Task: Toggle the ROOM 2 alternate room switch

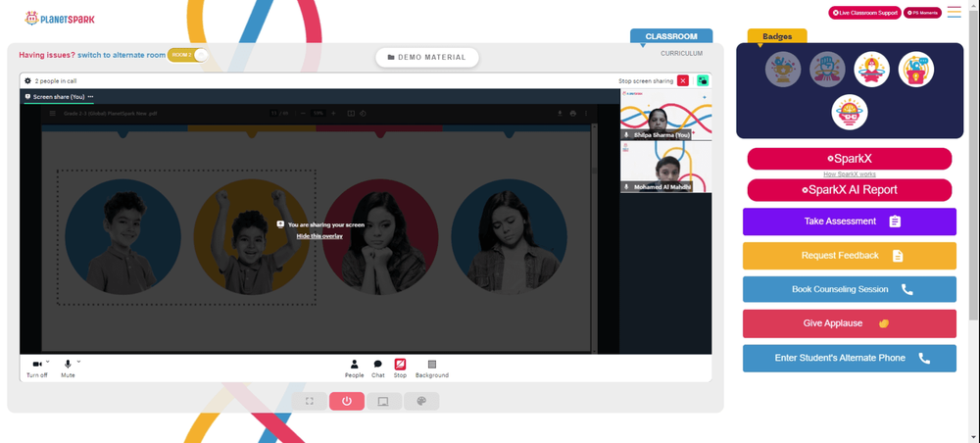Action: [x=187, y=55]
